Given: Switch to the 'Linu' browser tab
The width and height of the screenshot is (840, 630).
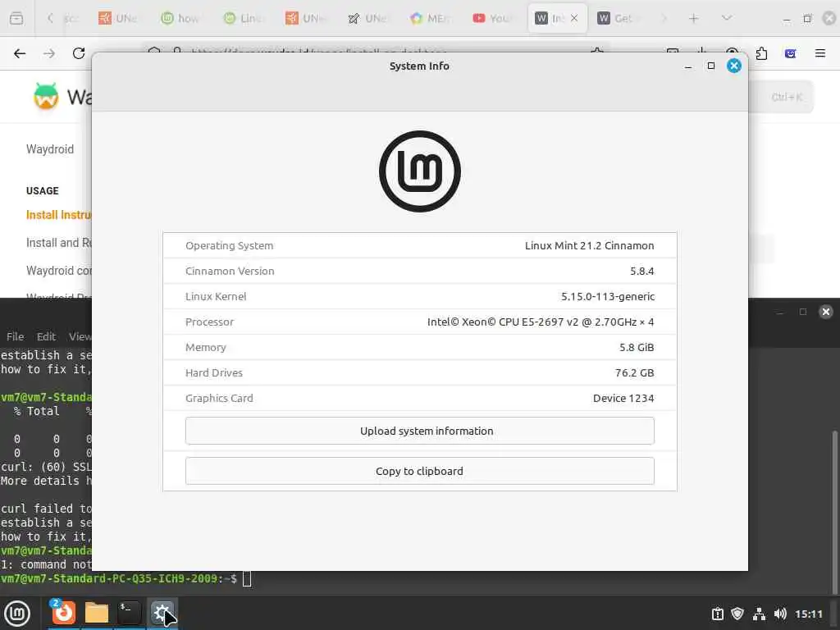Looking at the screenshot, I should tap(243, 18).
